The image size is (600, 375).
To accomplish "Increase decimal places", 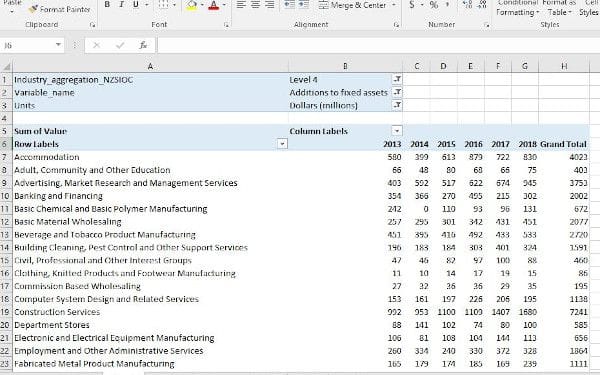I will 467,5.
